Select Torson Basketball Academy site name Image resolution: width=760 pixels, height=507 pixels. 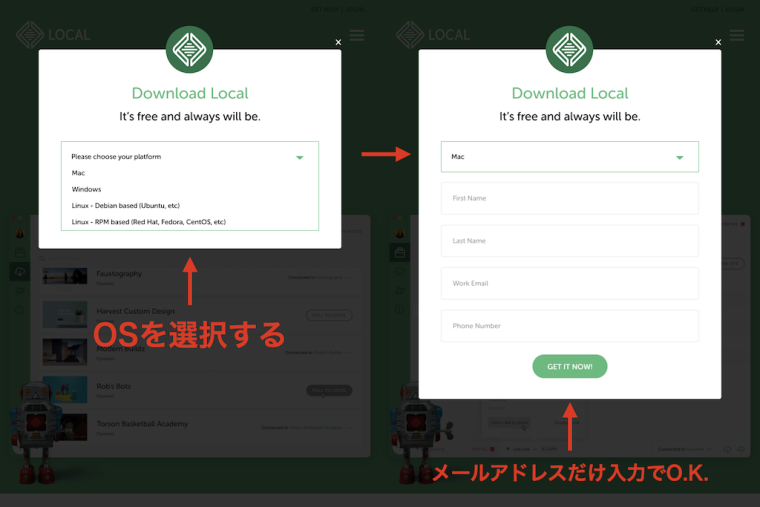click(142, 424)
